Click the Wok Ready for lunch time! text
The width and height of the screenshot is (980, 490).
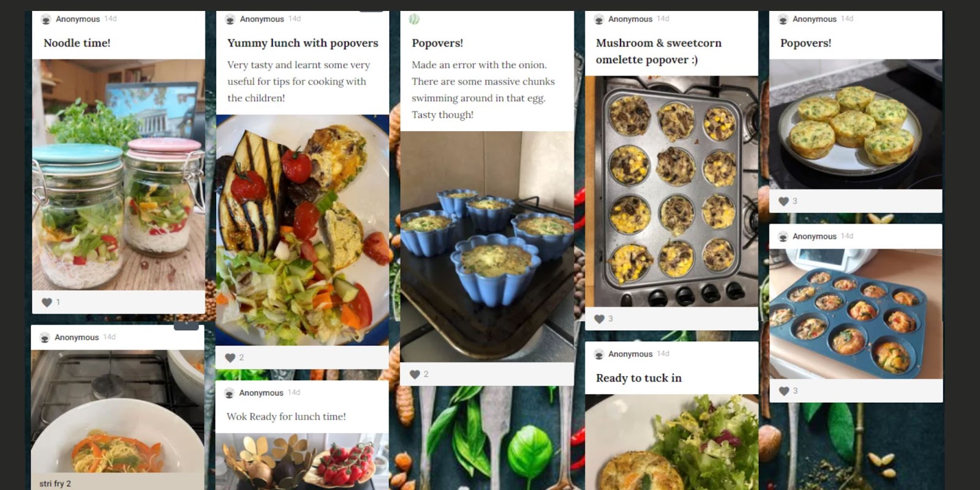click(x=286, y=417)
